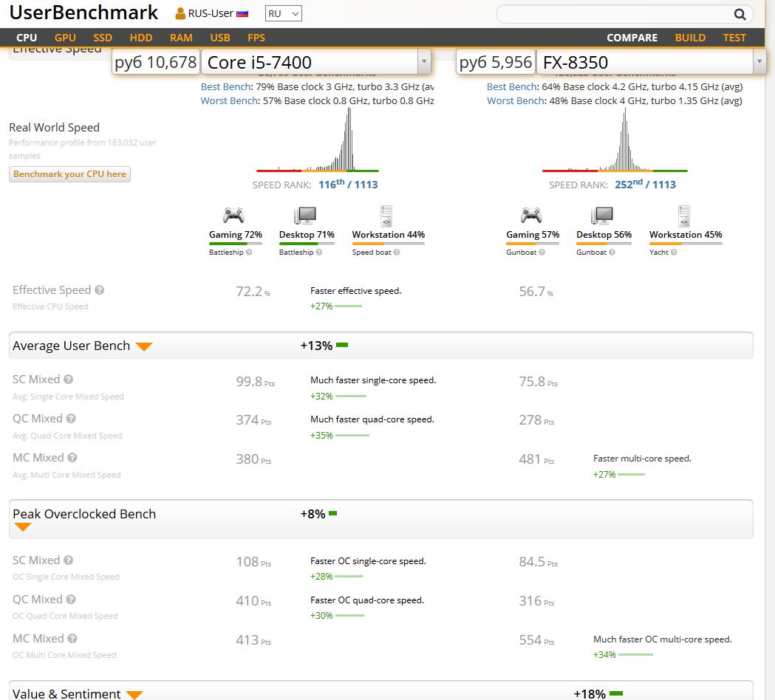
Task: Expand the Value & Sentiment section
Action: 134,694
